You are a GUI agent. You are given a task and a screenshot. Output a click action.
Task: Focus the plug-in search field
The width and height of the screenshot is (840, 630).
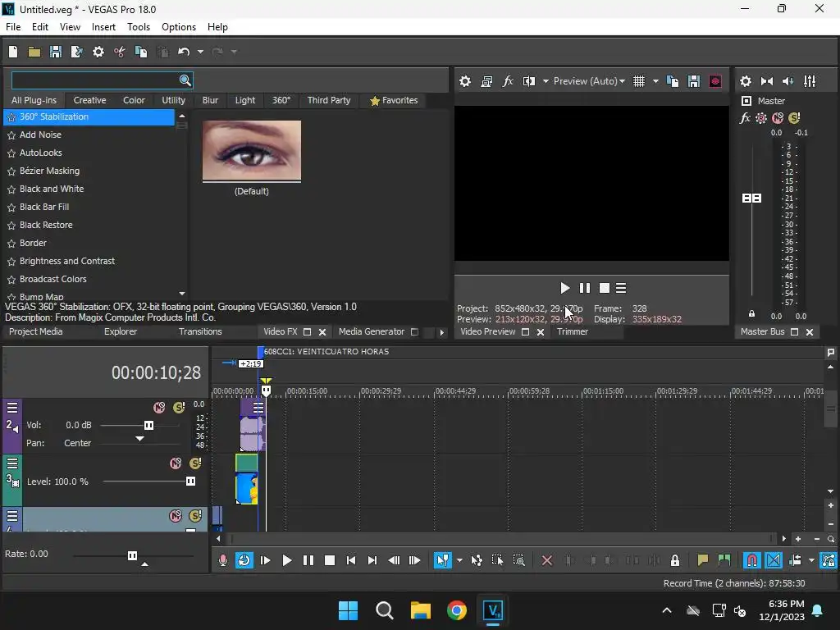(x=95, y=80)
